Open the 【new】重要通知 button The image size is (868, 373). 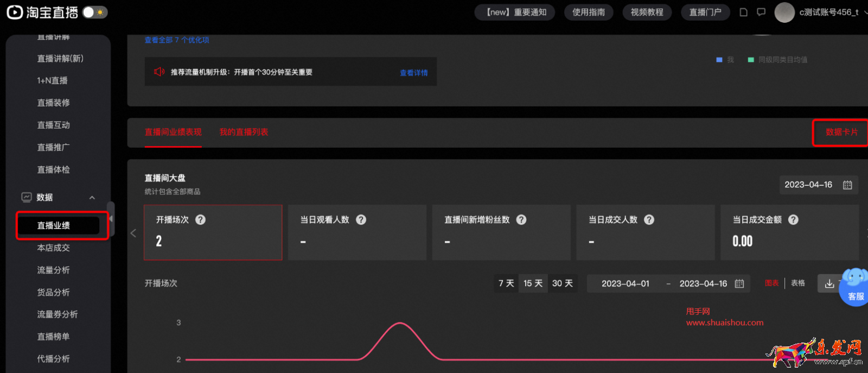point(514,12)
